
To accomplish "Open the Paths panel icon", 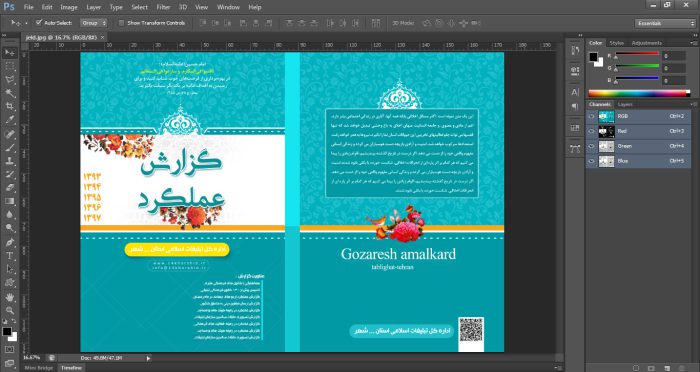I will pos(575,149).
